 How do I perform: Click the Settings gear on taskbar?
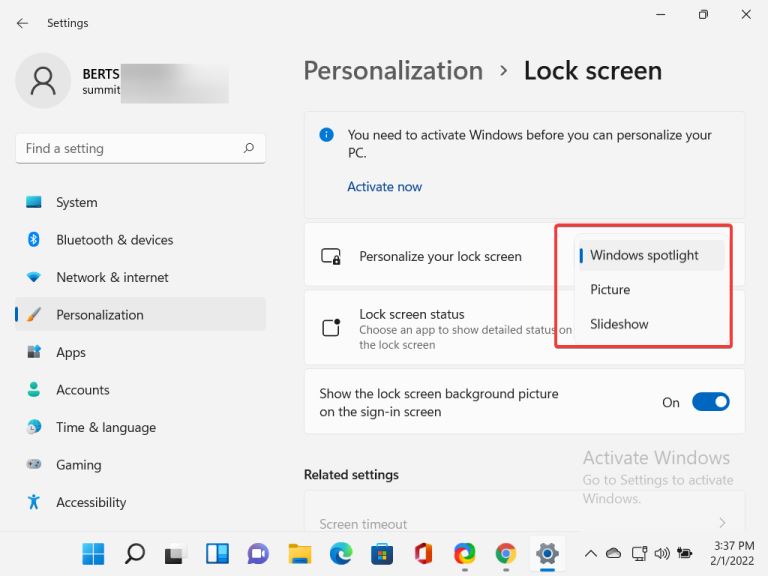pyautogui.click(x=547, y=554)
